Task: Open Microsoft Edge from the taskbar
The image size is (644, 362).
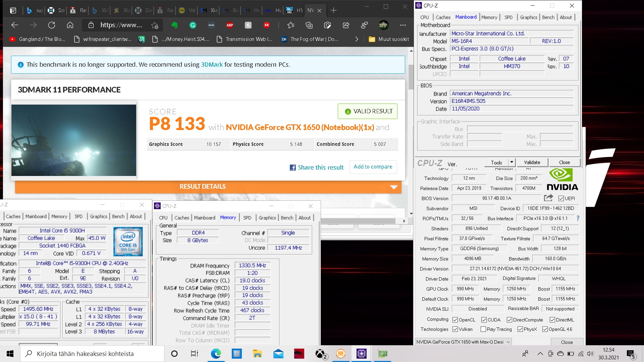Action: point(216,354)
